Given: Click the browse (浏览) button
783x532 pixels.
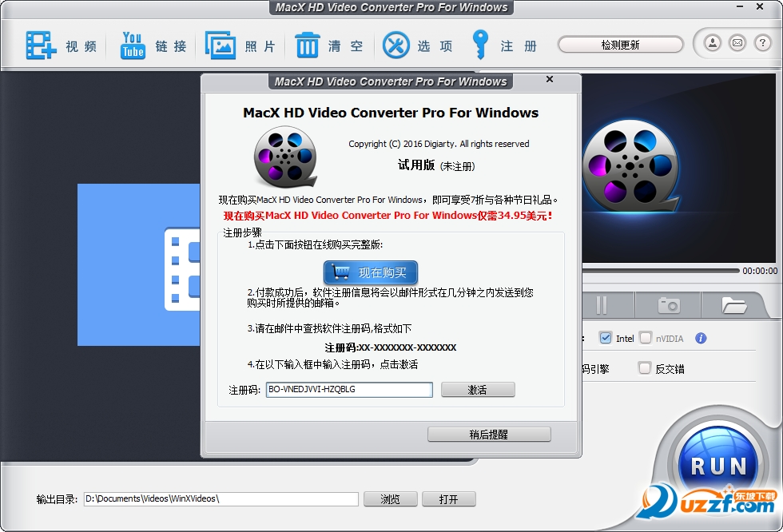Looking at the screenshot, I should pyautogui.click(x=391, y=499).
